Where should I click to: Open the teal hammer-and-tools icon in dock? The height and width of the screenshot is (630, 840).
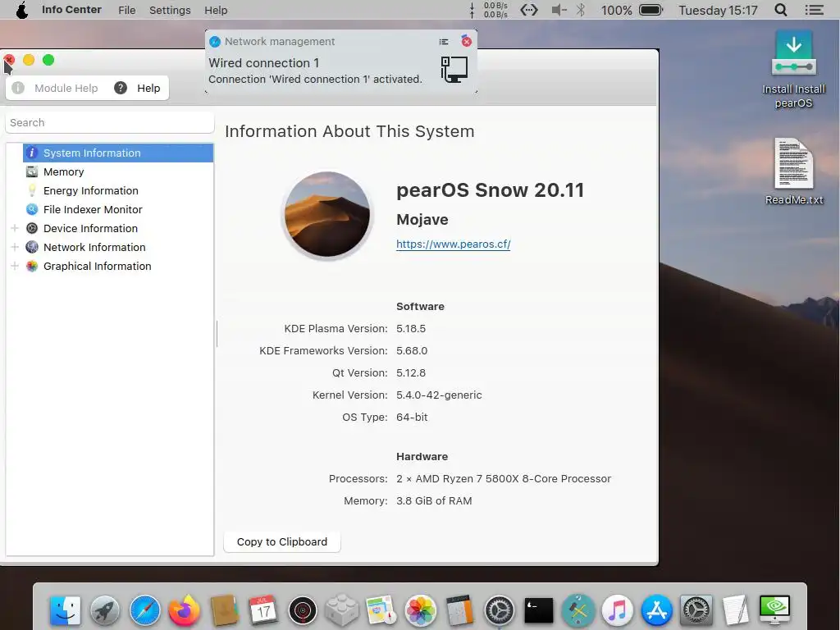578,610
